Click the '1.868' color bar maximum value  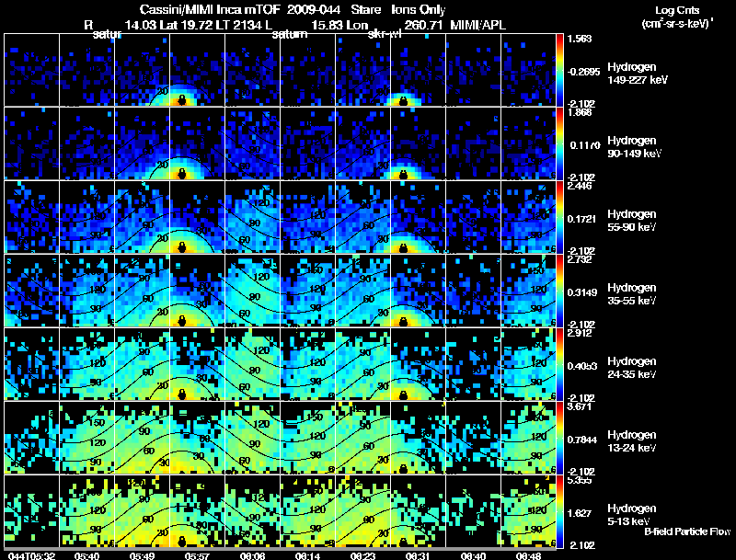coord(580,112)
